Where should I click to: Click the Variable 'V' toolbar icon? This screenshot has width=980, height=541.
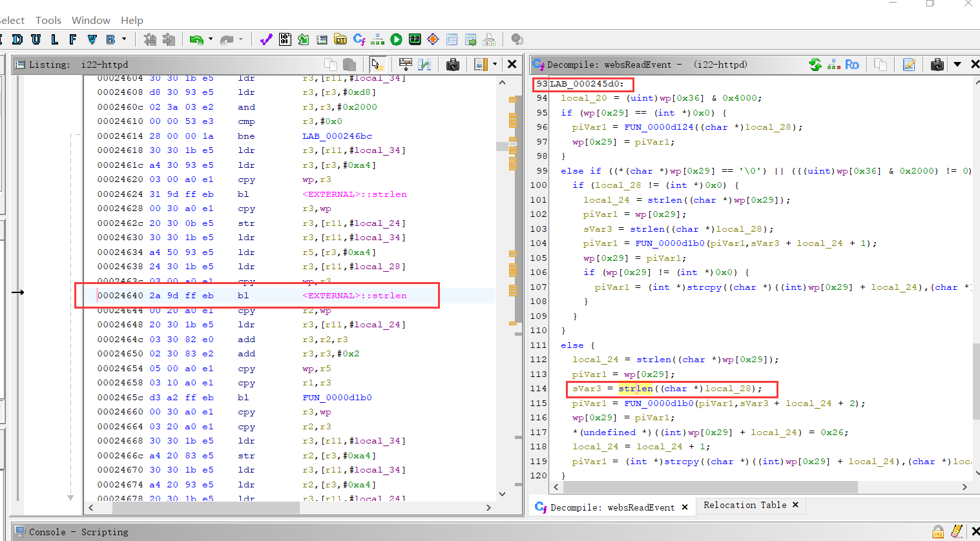[92, 39]
